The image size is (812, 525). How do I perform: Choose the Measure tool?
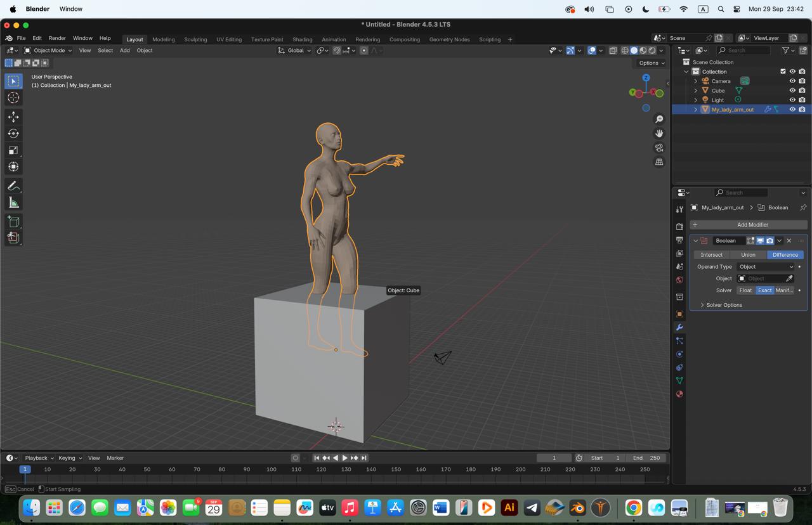(x=13, y=203)
